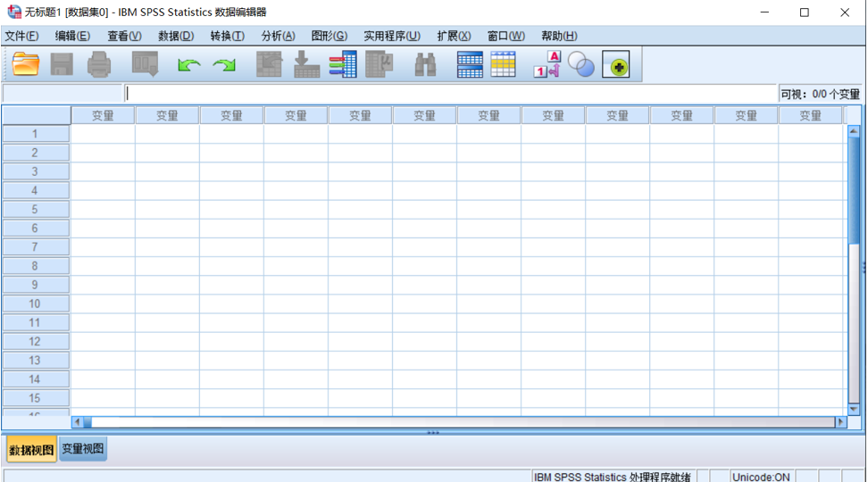Close the SPSS data editor window
This screenshot has width=868, height=482.
click(845, 12)
